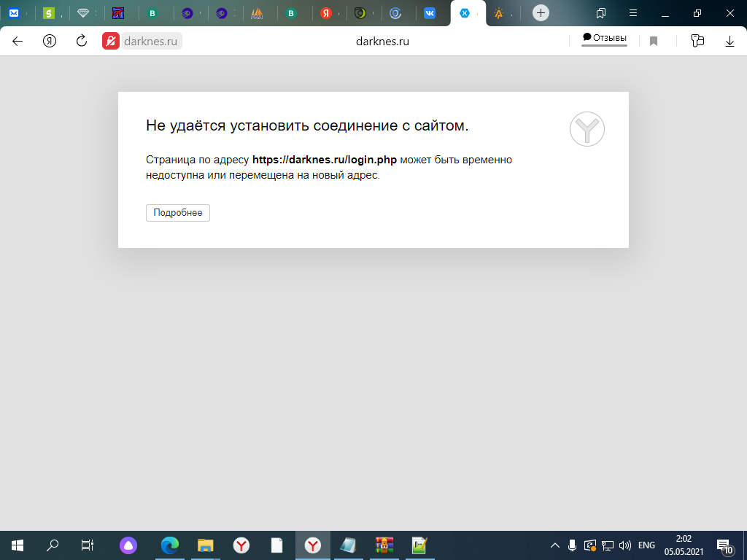Switch to the VK tab
This screenshot has width=747, height=560.
pyautogui.click(x=430, y=13)
